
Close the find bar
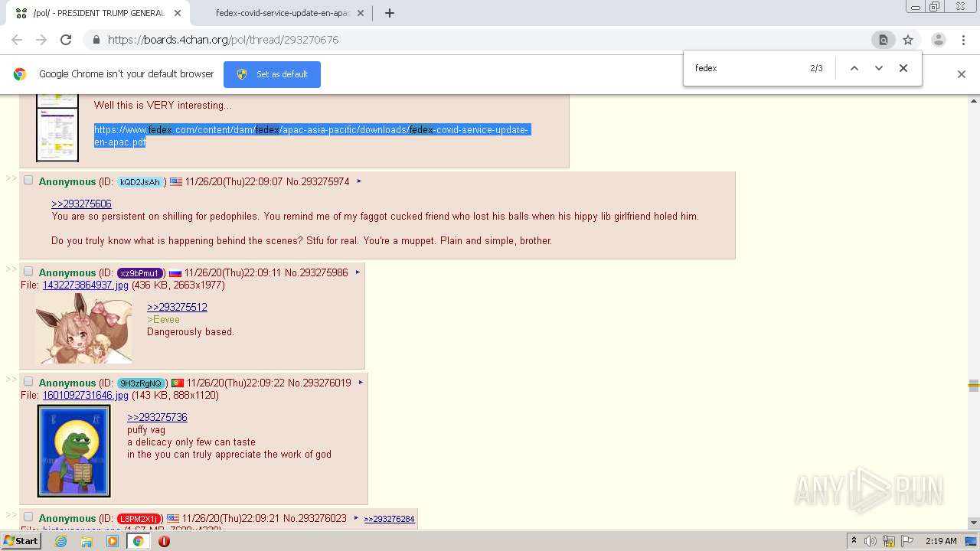point(903,68)
